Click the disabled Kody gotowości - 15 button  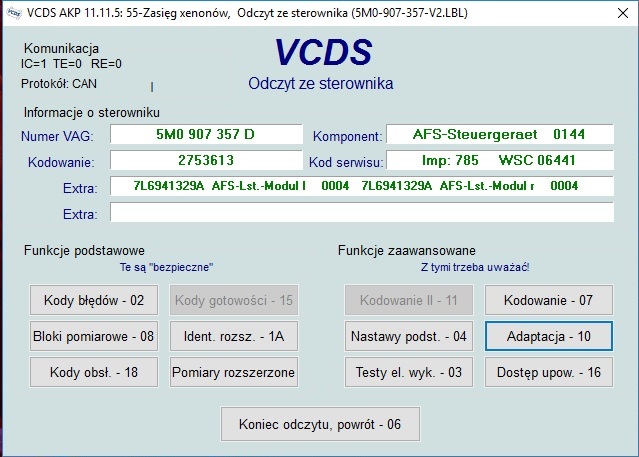pyautogui.click(x=234, y=300)
